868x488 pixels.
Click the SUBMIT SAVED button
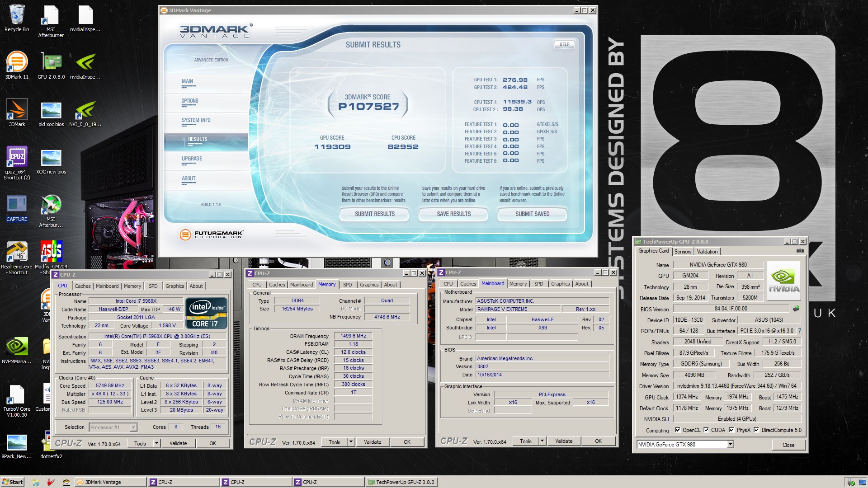pyautogui.click(x=532, y=214)
